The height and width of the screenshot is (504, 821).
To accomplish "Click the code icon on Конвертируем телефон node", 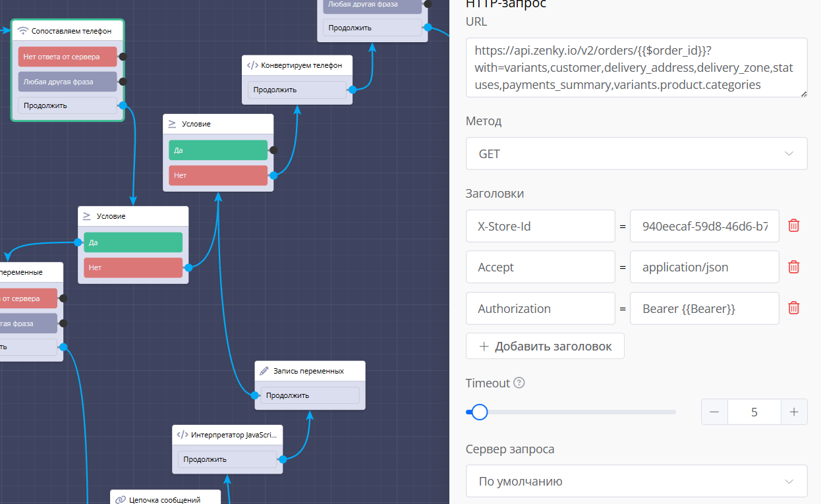I will tap(252, 65).
